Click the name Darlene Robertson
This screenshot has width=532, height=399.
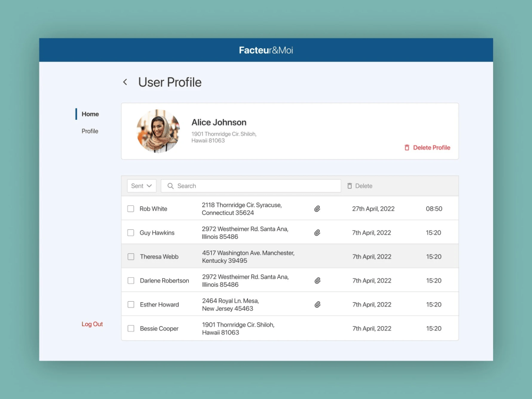(x=164, y=280)
